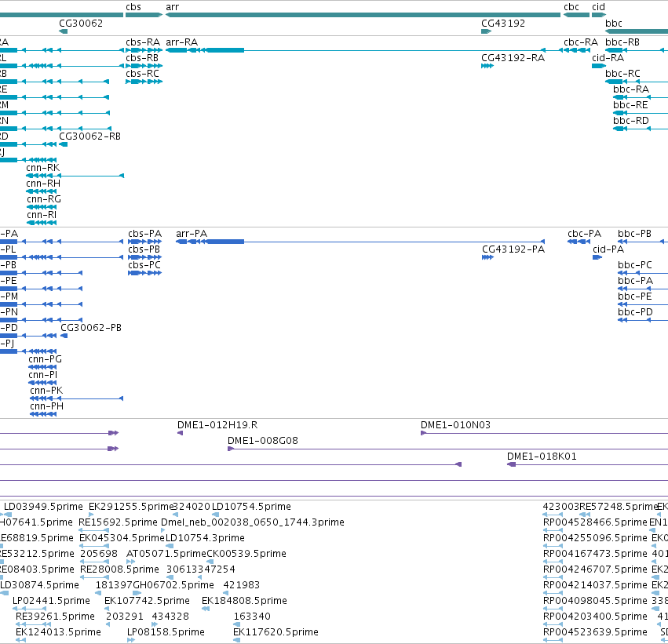Click the arr-PA protein label
The image size is (668, 644).
tap(192, 234)
